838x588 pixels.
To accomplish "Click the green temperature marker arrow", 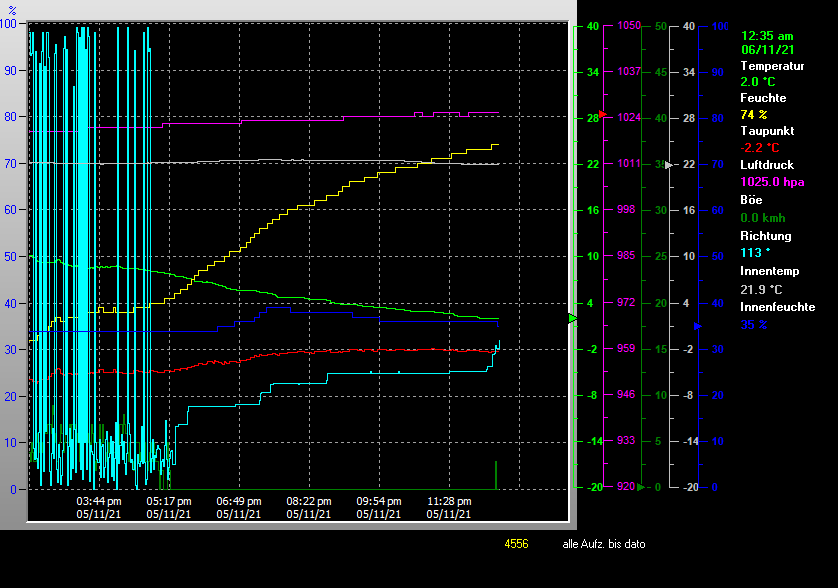I will (x=573, y=318).
